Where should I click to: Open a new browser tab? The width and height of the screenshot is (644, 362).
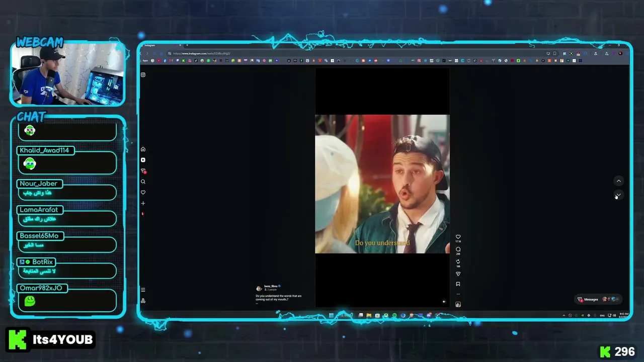coord(187,46)
